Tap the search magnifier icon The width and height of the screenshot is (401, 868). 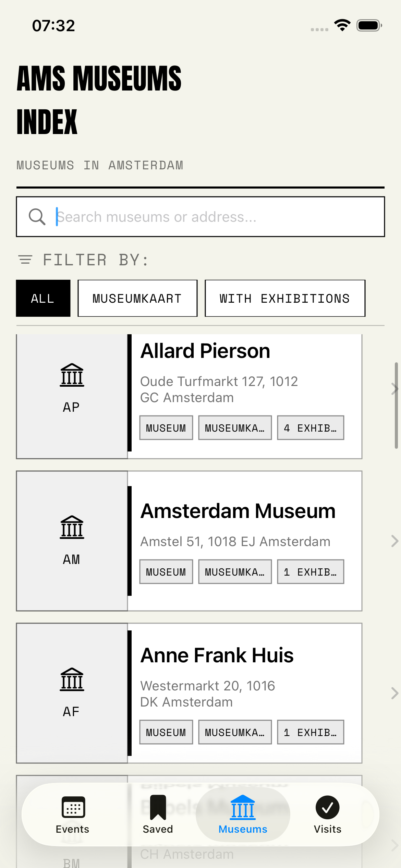37,217
